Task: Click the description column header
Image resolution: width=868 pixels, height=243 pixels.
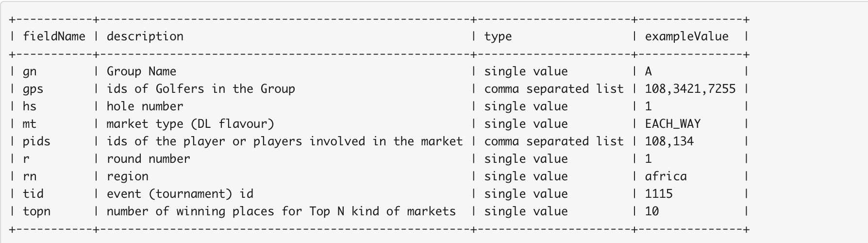Action: (x=145, y=36)
